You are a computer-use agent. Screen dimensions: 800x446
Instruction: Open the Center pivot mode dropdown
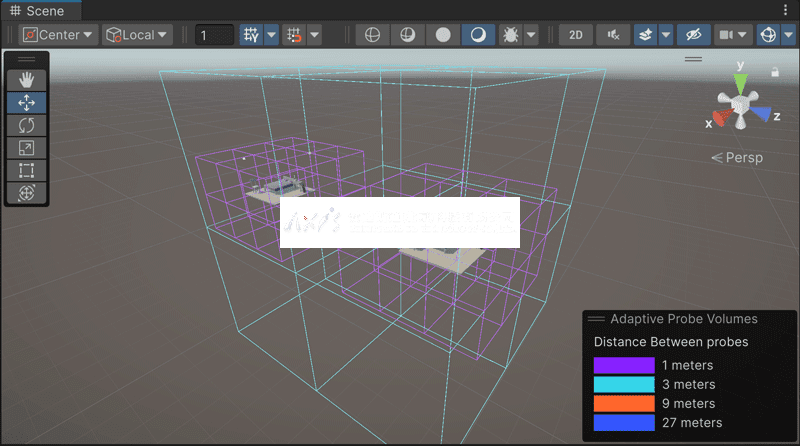59,34
